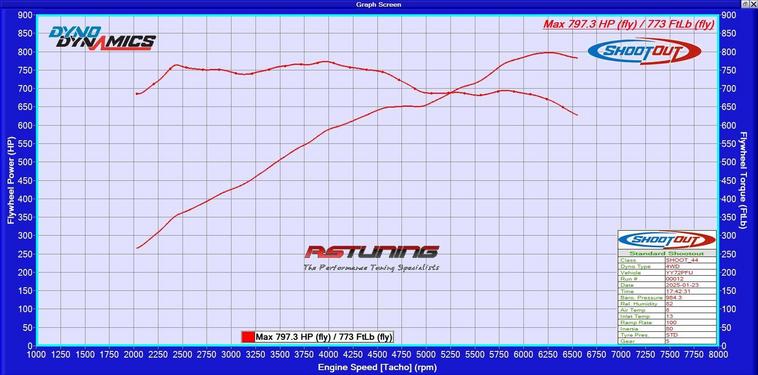This screenshot has height=375, width=758.
Task: Click the Date row in the info table
Action: coord(667,285)
